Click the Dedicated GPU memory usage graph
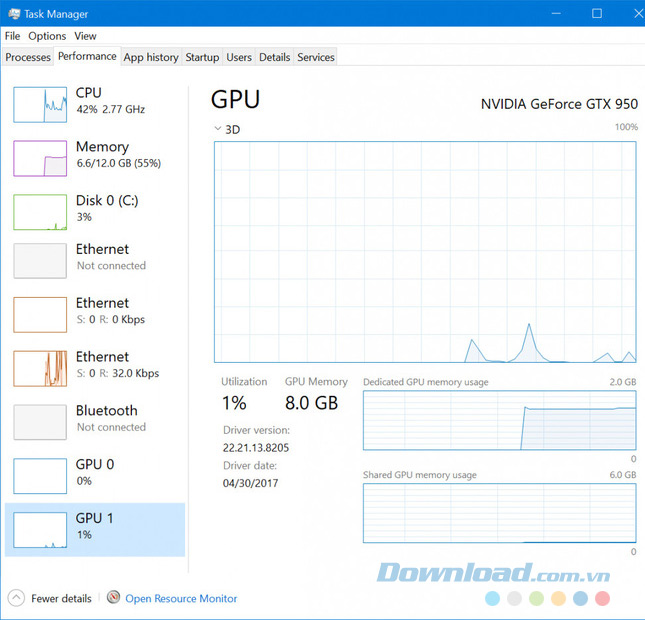Image resolution: width=645 pixels, height=620 pixels. click(x=500, y=420)
